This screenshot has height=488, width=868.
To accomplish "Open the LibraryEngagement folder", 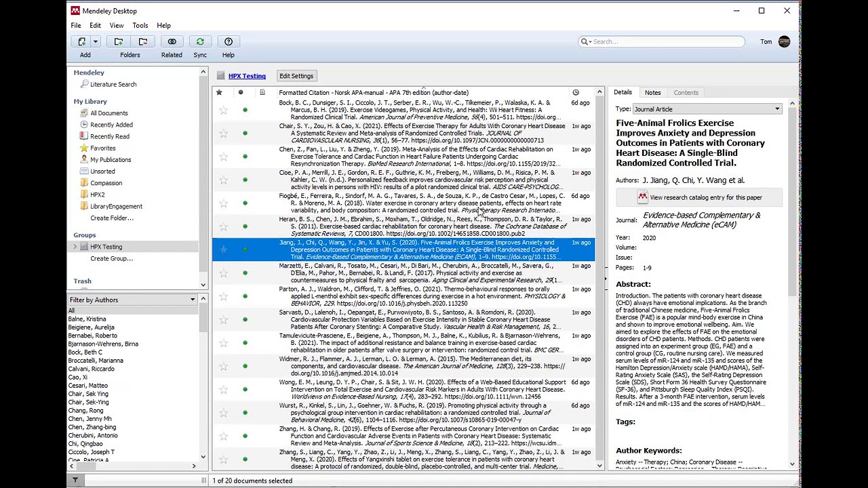I will click(x=116, y=206).
